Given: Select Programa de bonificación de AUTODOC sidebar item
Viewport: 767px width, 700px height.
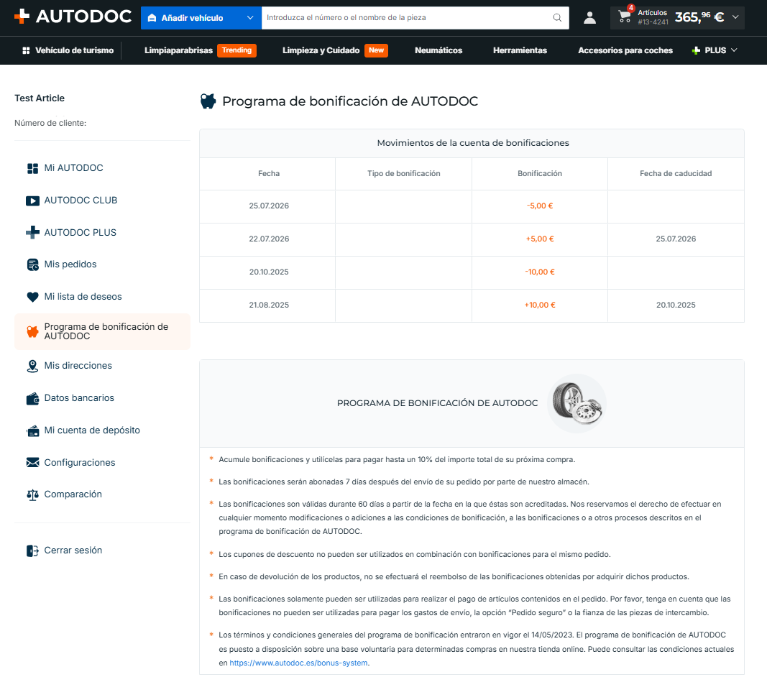Looking at the screenshot, I should [102, 331].
